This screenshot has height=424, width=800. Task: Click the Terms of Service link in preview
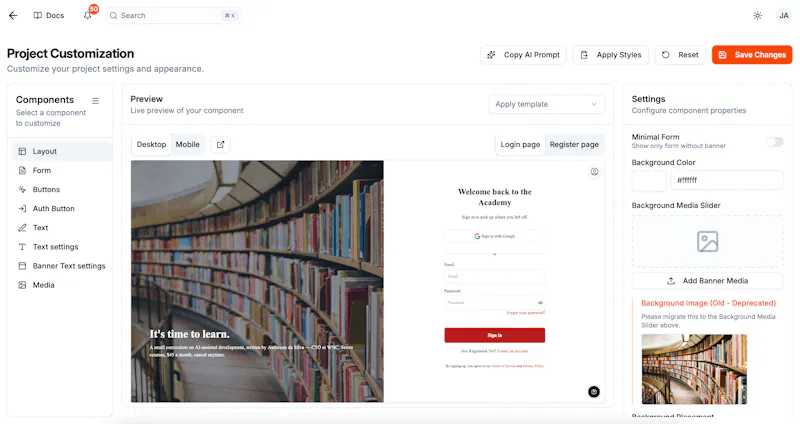[504, 366]
